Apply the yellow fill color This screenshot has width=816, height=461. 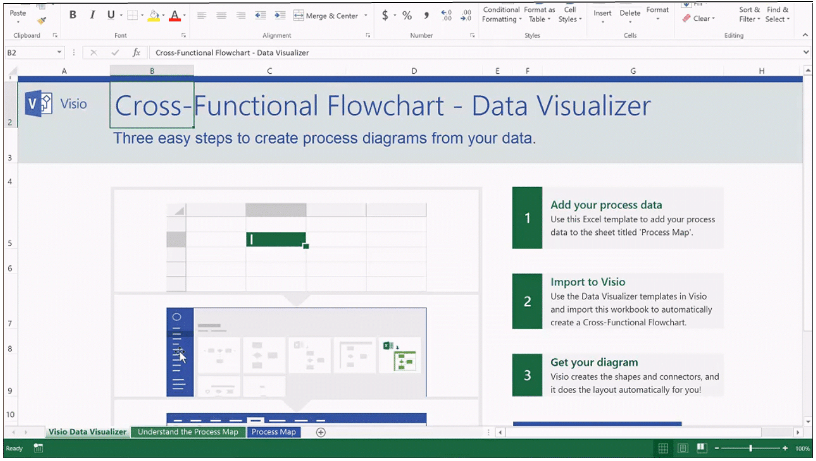coord(154,16)
